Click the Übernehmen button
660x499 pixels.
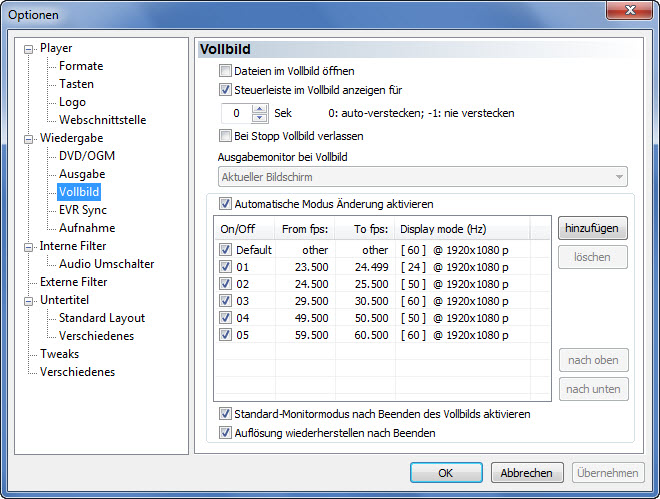[x=608, y=473]
